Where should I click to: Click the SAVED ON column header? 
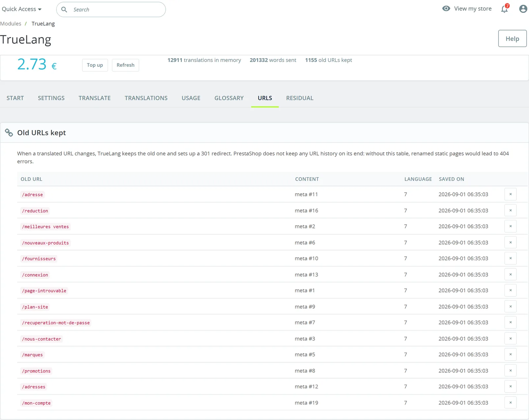coord(451,179)
